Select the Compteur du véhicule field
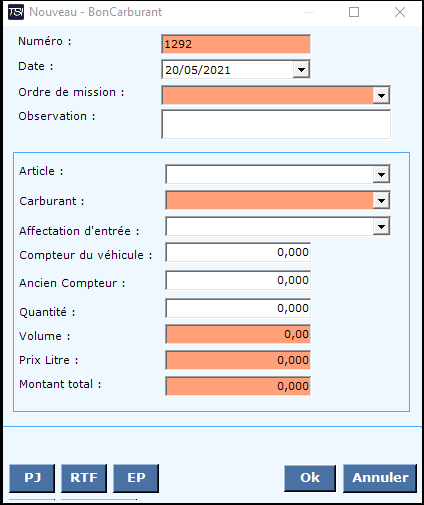424x505 pixels. pos(238,252)
